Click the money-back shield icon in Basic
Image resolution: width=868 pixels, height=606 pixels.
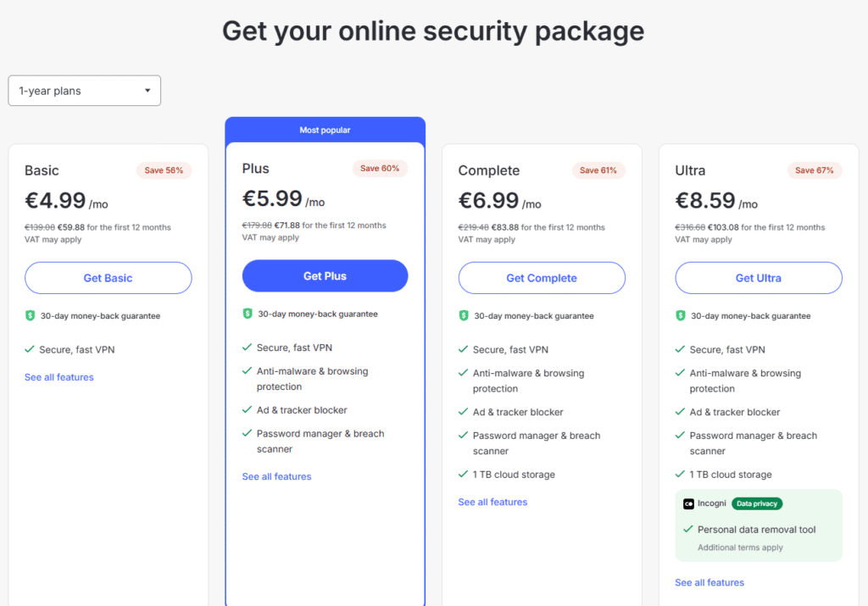tap(31, 315)
